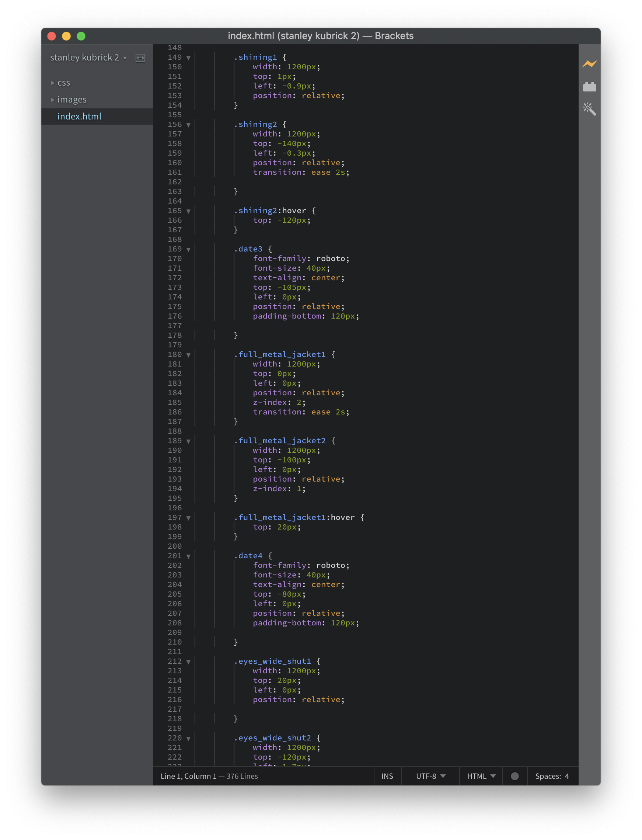
Task: Toggle Spaces indentation type label
Action: (x=548, y=776)
